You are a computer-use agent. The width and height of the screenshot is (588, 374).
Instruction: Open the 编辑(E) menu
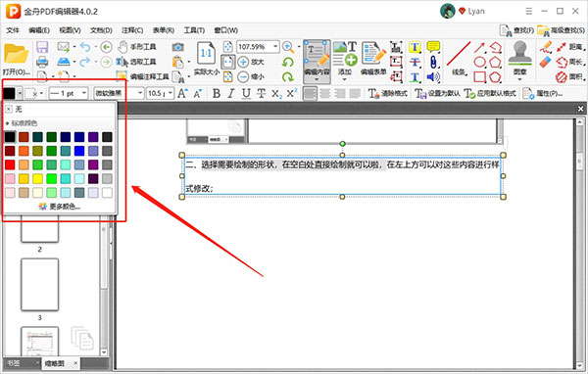click(39, 30)
